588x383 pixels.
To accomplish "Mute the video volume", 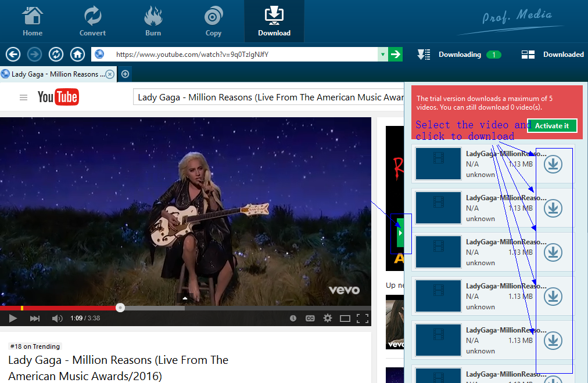I will coord(57,318).
